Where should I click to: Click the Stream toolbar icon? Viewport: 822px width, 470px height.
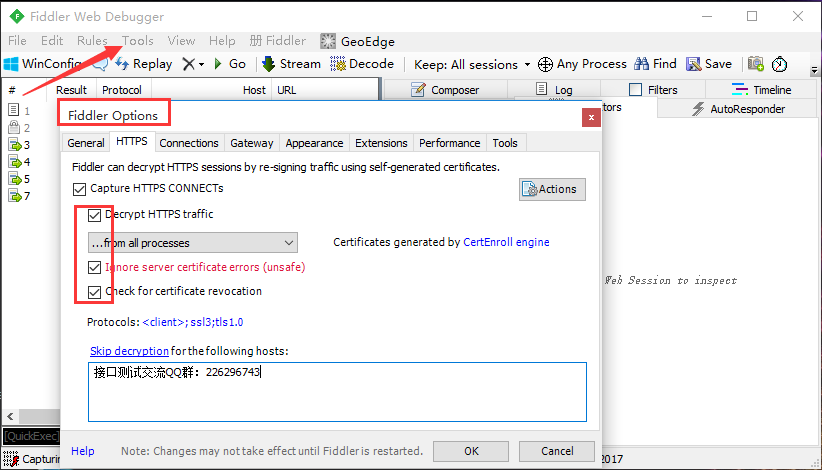click(x=269, y=64)
